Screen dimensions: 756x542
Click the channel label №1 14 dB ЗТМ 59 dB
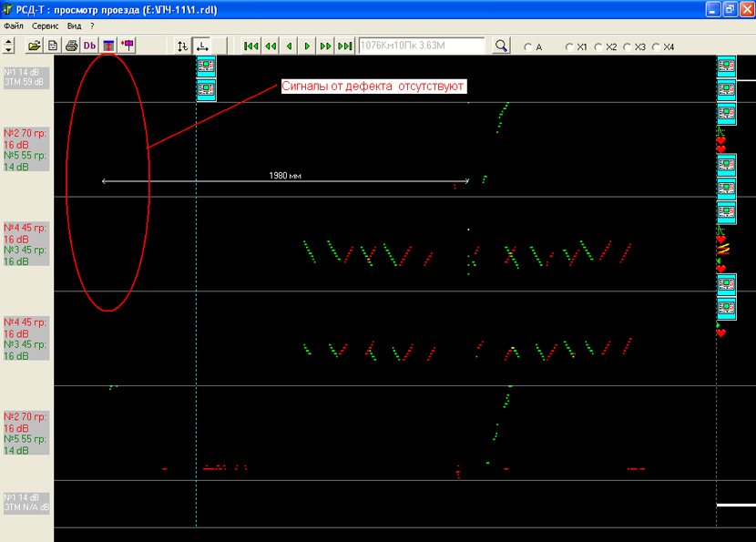point(26,77)
